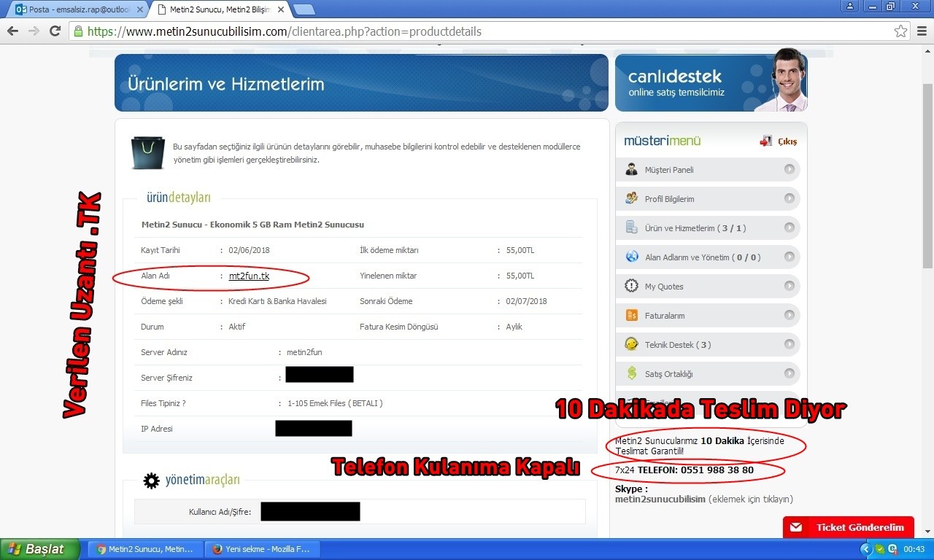
Task: Click the arrow on Faturalarım row
Action: [x=789, y=315]
